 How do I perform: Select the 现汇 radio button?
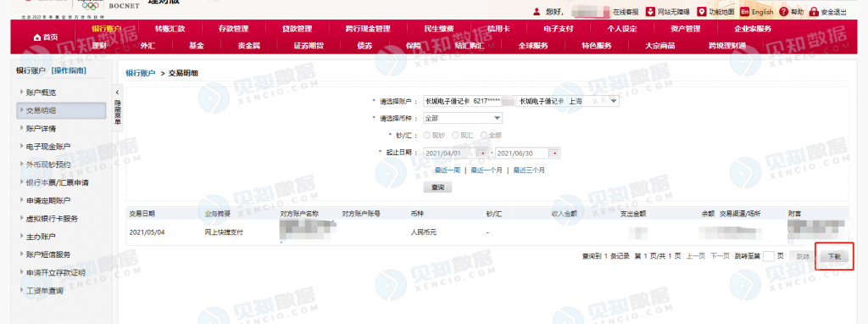(455, 135)
